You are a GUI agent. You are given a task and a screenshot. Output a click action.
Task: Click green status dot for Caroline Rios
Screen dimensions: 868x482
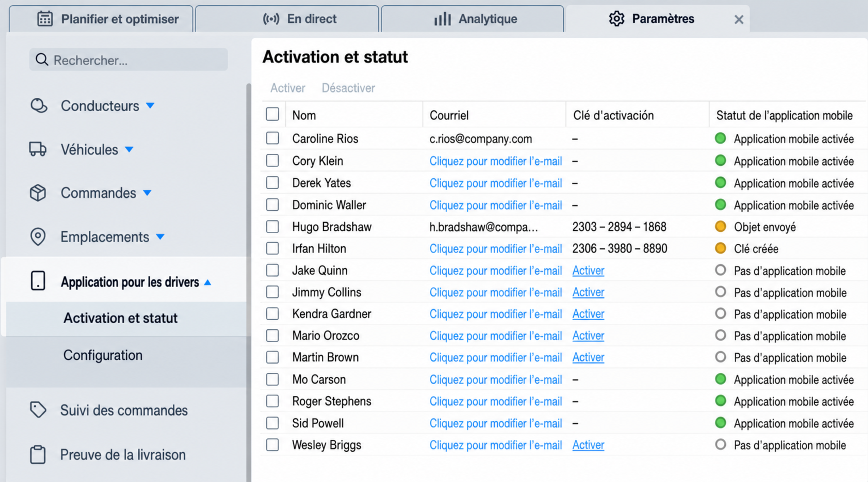pos(721,138)
